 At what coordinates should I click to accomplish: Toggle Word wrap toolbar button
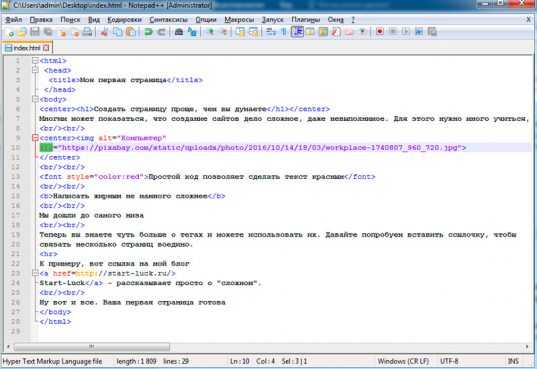coord(271,32)
